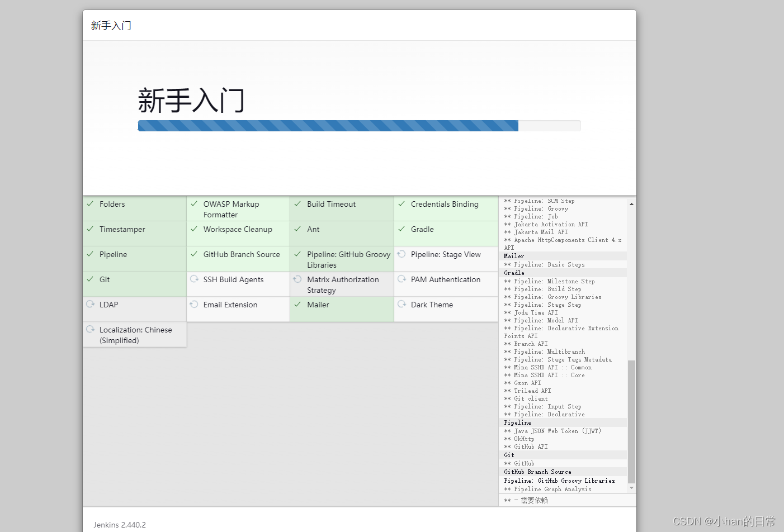Click the checkmark icon beside Build Timeout
784x532 pixels.
coord(297,204)
